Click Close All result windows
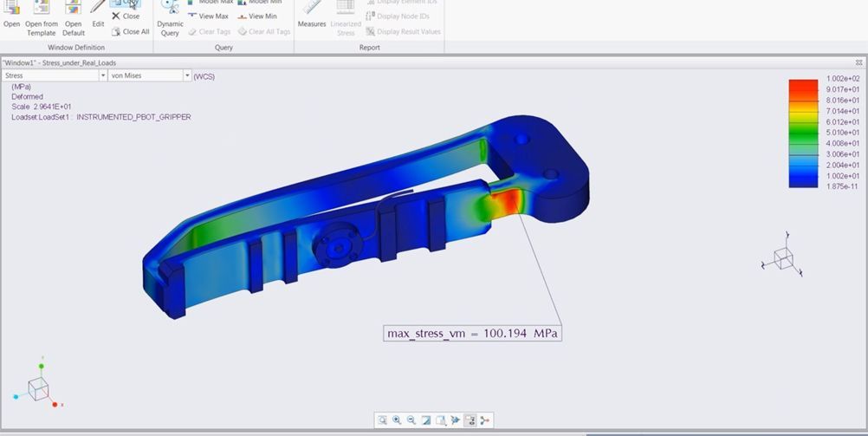The width and height of the screenshot is (868, 436). coord(130,31)
